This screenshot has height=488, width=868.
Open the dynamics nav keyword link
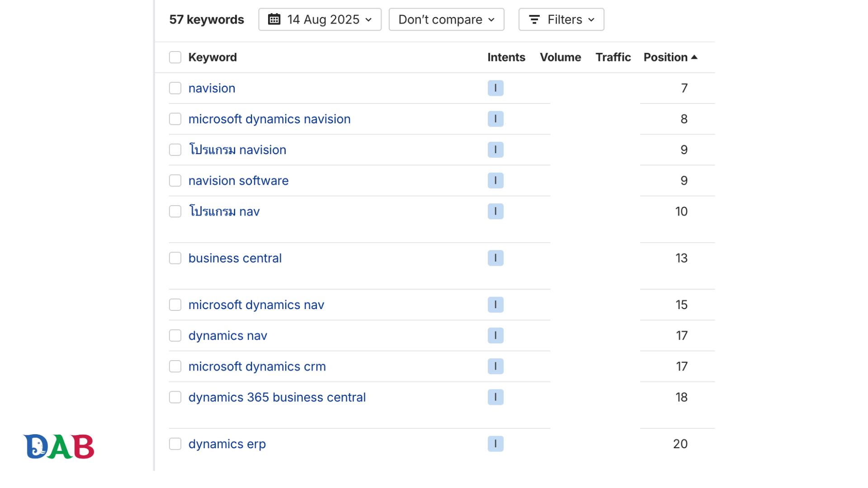coord(228,335)
